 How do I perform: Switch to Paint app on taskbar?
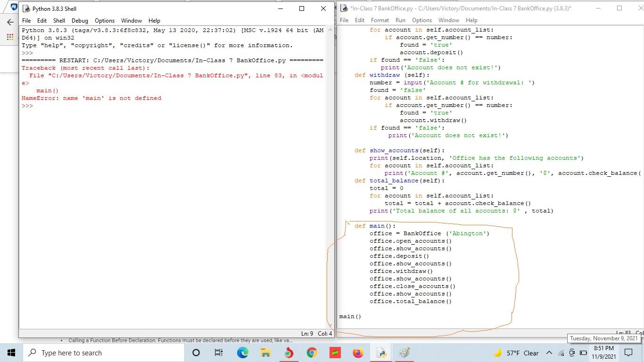[404, 353]
